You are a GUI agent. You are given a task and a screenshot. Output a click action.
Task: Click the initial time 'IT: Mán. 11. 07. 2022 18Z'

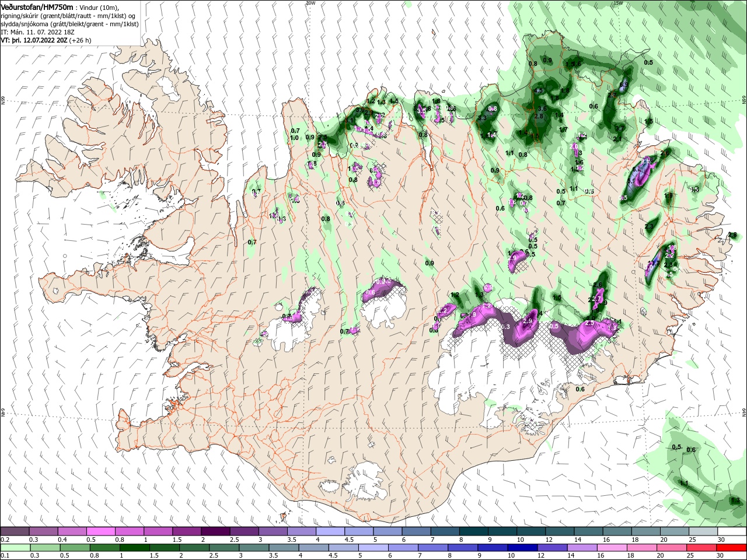[x=37, y=33]
